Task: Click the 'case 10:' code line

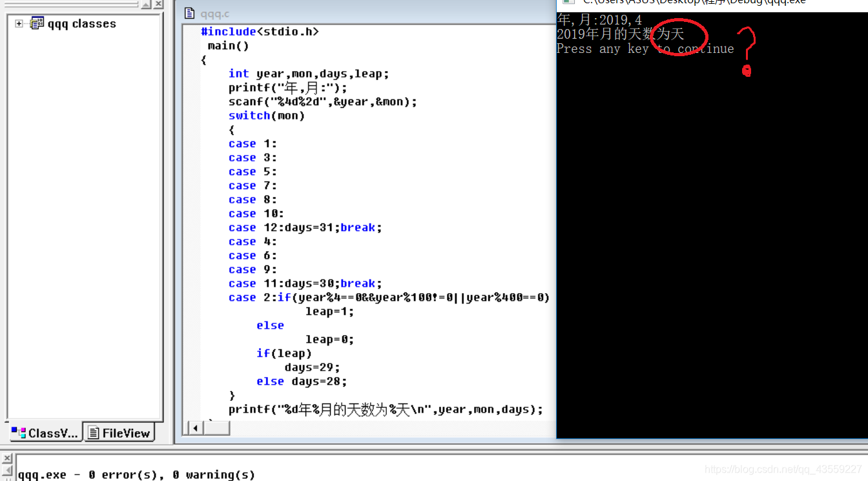Action: tap(256, 214)
